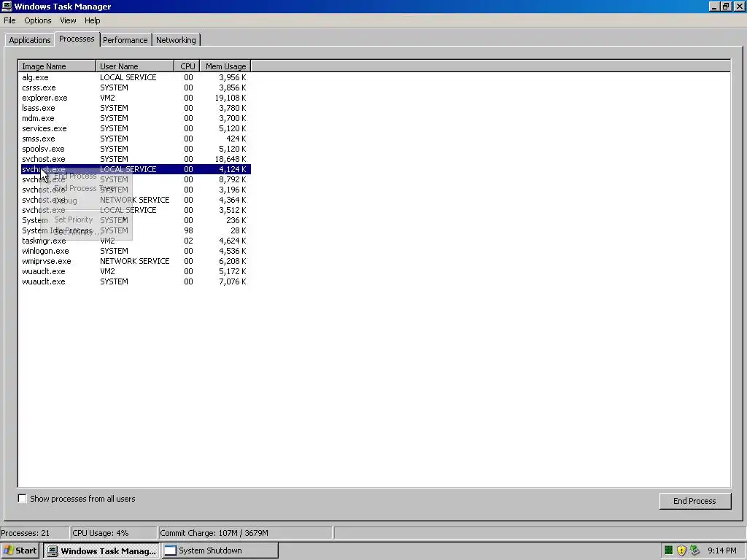The image size is (747, 560).
Task: Click the 8,792 K memory value
Action: pyautogui.click(x=233, y=179)
